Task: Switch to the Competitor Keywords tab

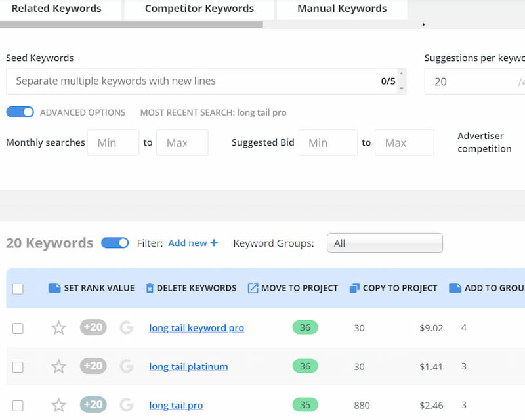Action: tap(199, 9)
